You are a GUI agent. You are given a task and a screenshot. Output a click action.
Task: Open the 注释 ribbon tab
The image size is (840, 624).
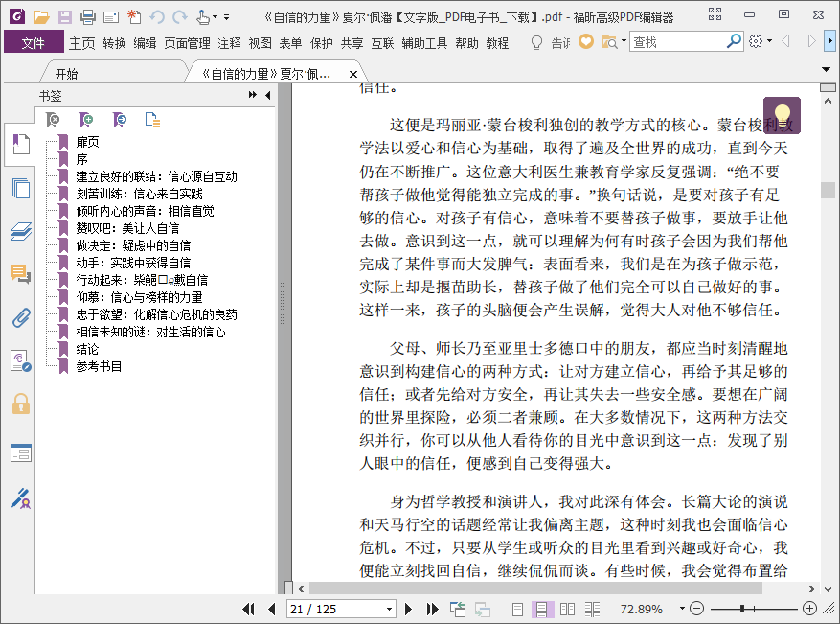click(x=229, y=43)
